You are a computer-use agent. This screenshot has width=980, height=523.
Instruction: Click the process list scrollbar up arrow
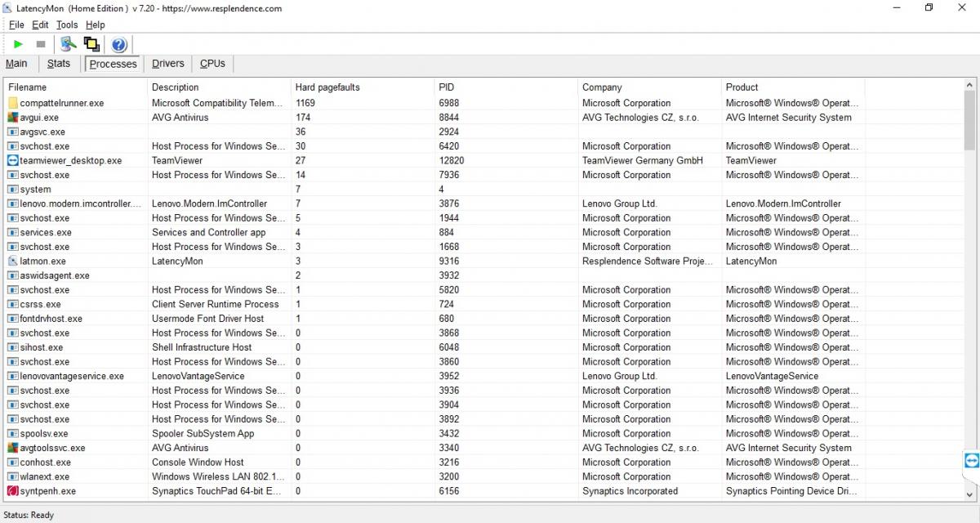[970, 86]
